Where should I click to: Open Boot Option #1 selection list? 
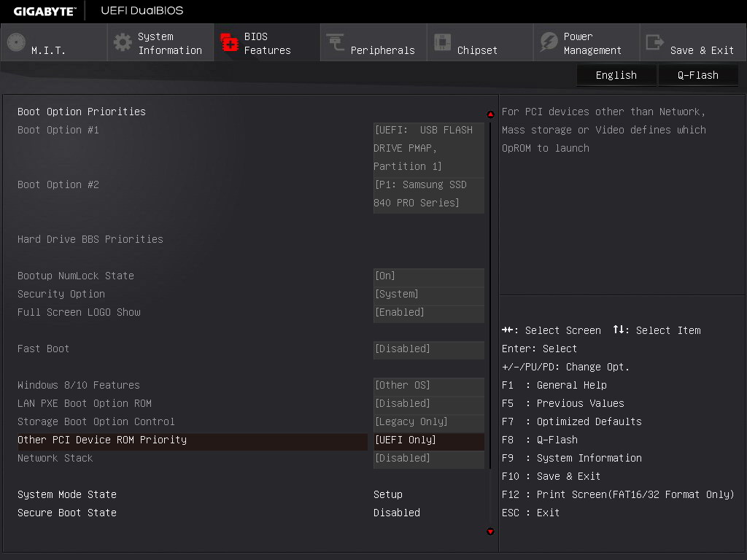click(x=428, y=149)
